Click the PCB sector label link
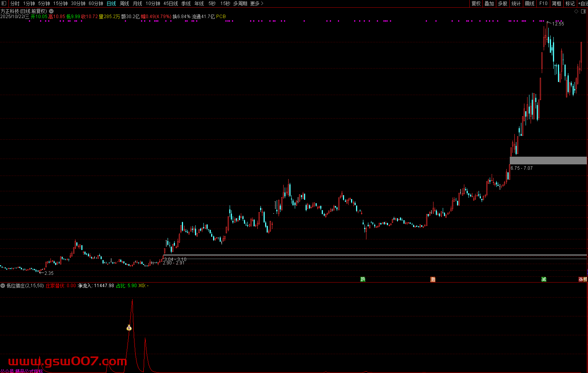Screen dimensions: 588x373 (221, 17)
